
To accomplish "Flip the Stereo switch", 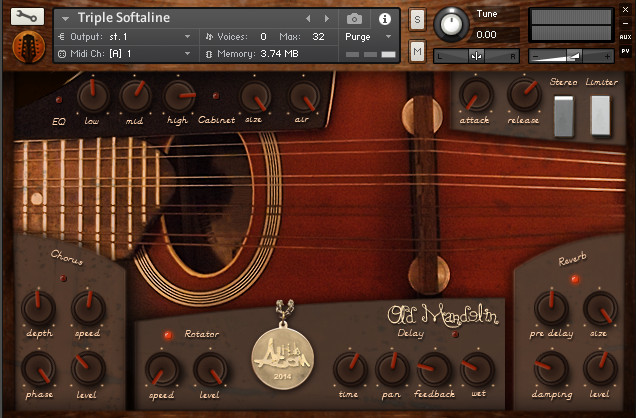I will pos(564,116).
